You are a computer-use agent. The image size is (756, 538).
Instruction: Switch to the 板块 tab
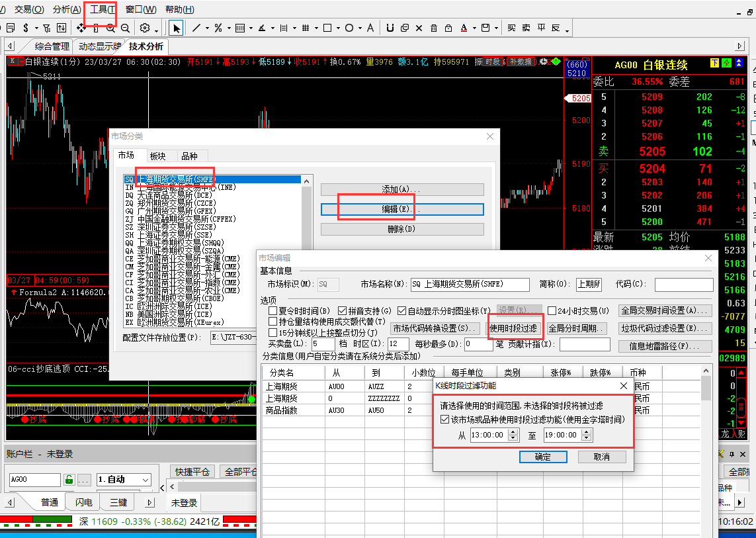(157, 156)
